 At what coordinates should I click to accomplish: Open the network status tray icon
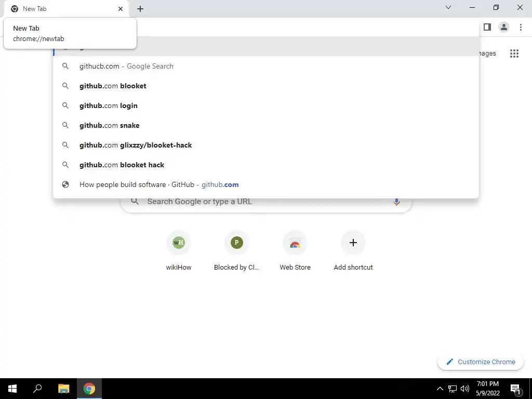click(x=453, y=389)
